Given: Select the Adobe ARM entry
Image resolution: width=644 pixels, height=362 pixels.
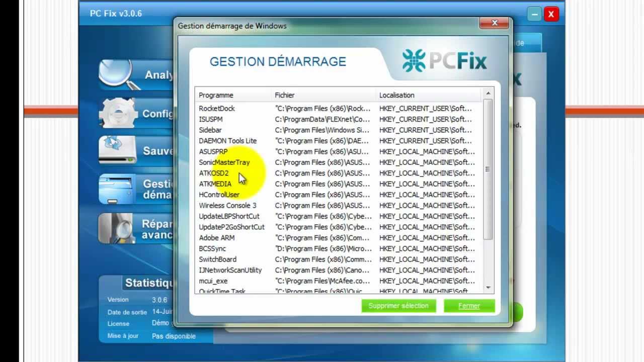Looking at the screenshot, I should (217, 238).
